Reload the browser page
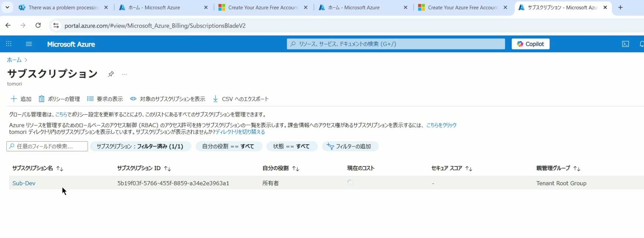This screenshot has height=238, width=644. click(x=38, y=25)
